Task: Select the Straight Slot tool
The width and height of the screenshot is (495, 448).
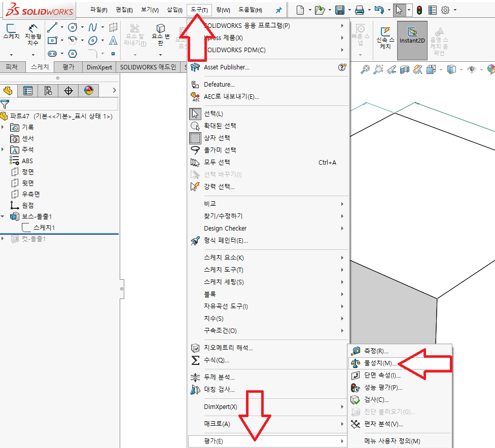Action: (52, 54)
